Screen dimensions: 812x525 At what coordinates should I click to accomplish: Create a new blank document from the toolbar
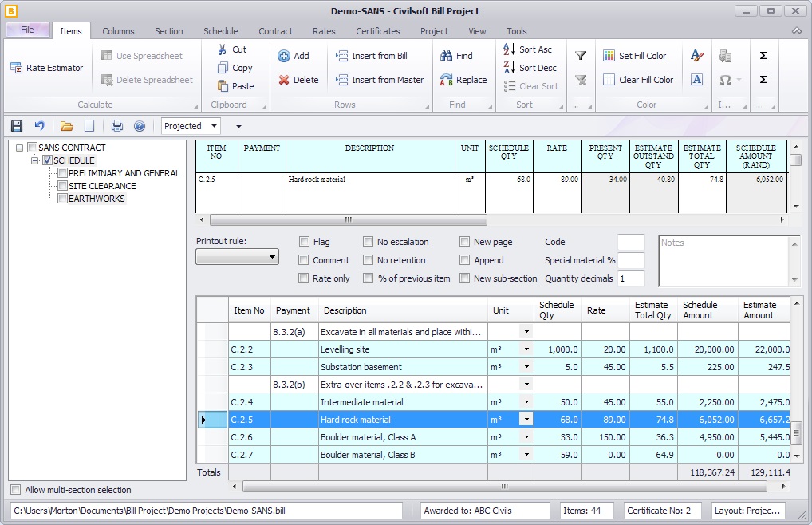pyautogui.click(x=89, y=126)
